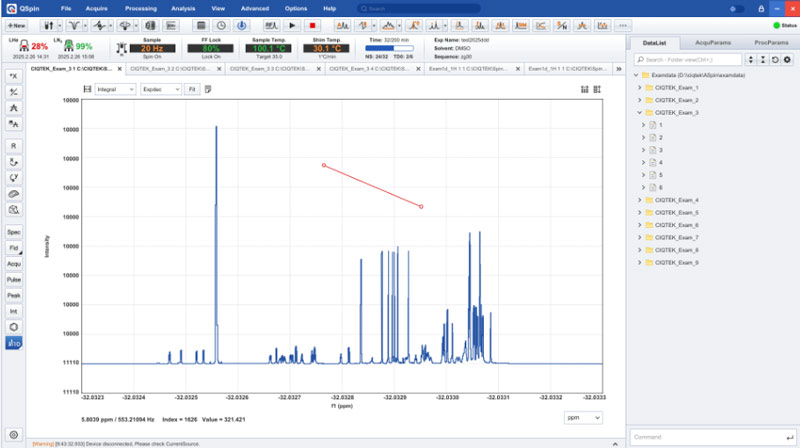Toggle the switch in the title bar
This screenshot has width=800, height=448.
click(x=737, y=8)
